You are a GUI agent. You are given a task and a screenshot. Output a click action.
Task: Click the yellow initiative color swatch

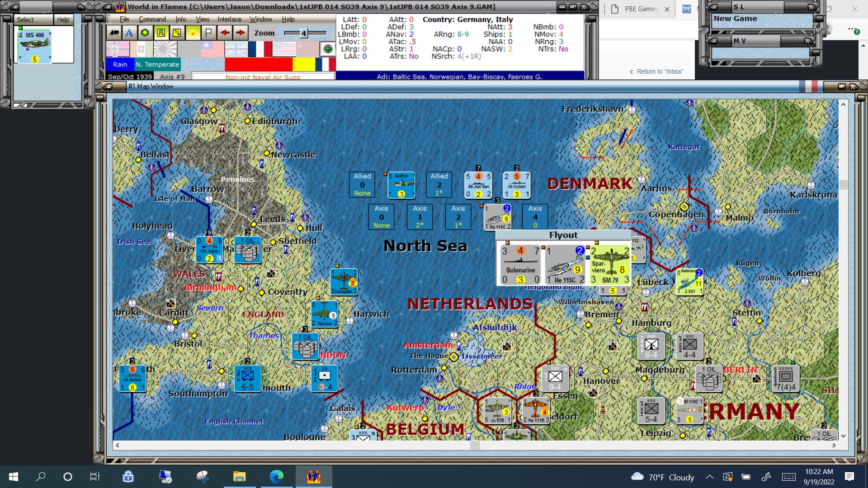[x=304, y=64]
